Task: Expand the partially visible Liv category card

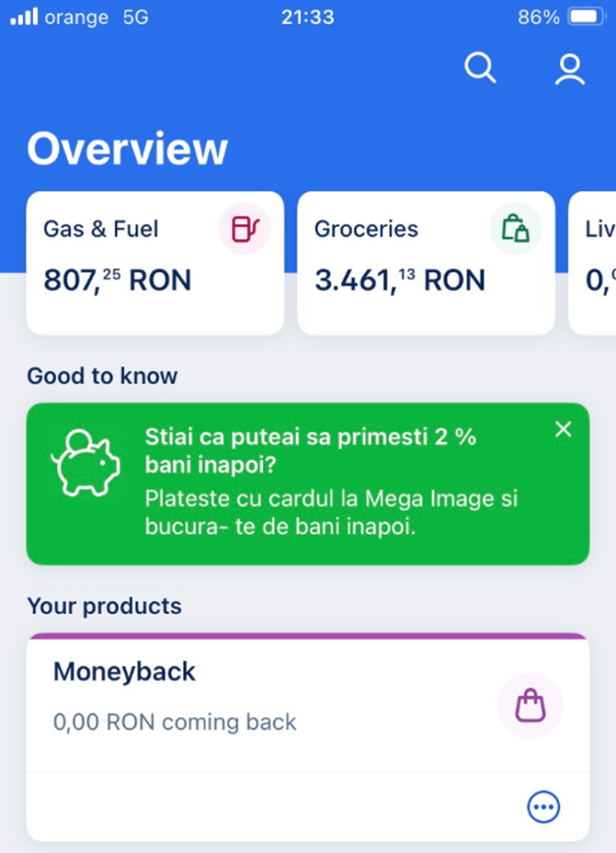Action: tap(595, 262)
